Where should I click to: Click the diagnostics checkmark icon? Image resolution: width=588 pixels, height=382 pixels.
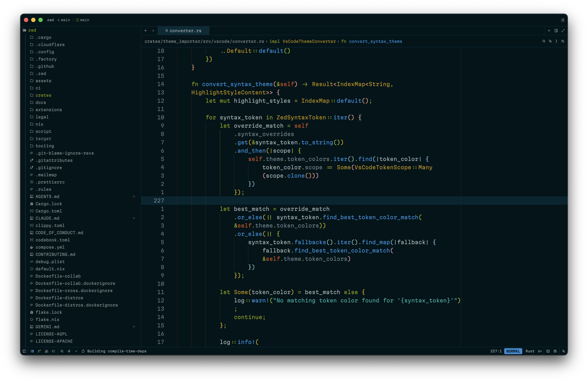pyautogui.click(x=76, y=351)
